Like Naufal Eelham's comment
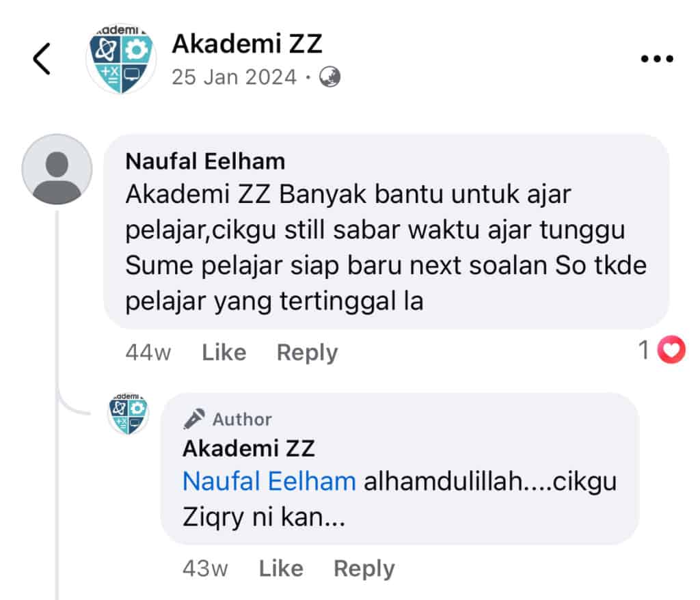Image resolution: width=700 pixels, height=600 pixels. (x=224, y=352)
